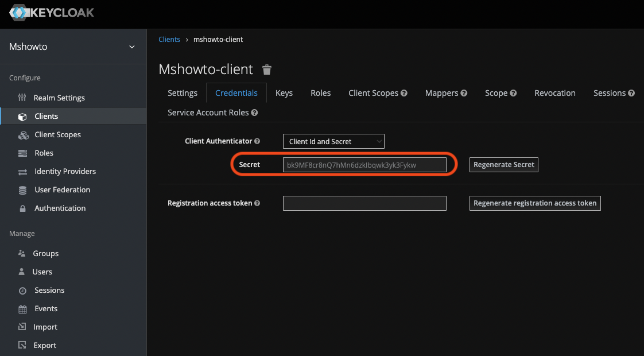This screenshot has width=644, height=356.
Task: Show help for Scope tab
Action: (513, 94)
